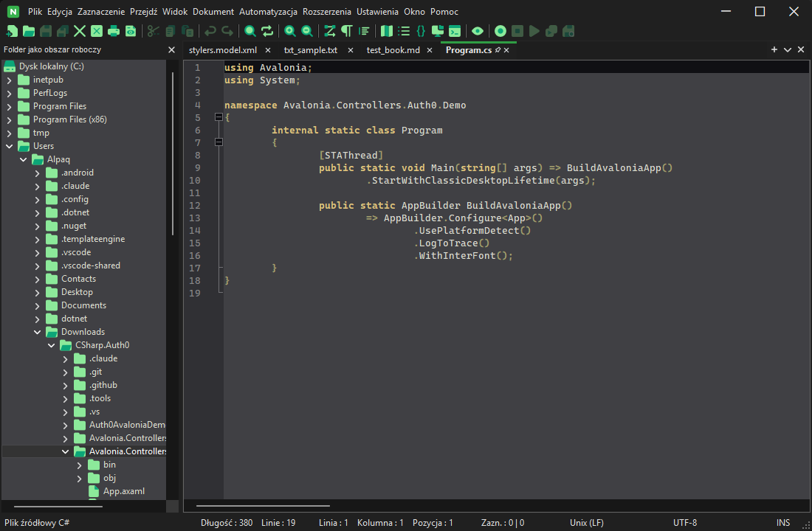Click Plik źródłowy C# language in status bar

37,523
